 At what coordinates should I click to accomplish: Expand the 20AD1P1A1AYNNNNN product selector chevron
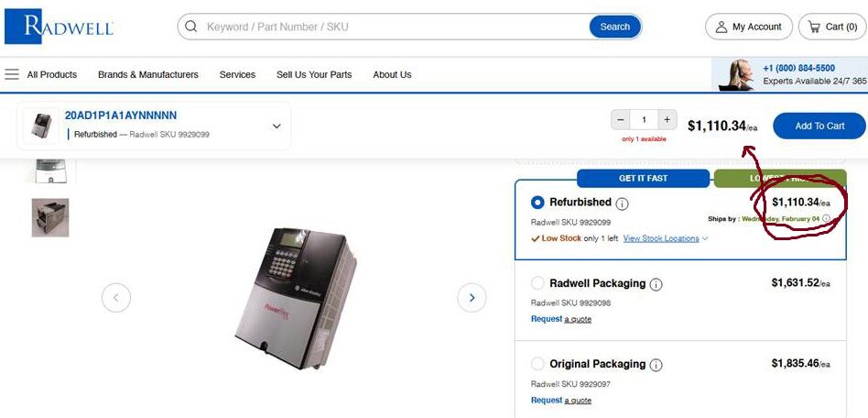pos(277,126)
